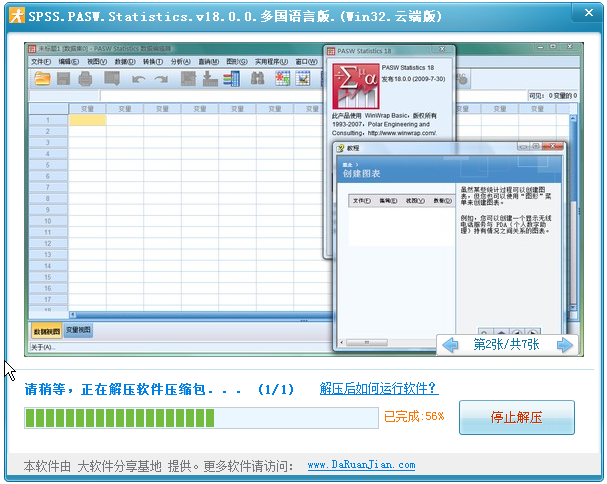Open the link 解压后如何运行软件?

[379, 388]
